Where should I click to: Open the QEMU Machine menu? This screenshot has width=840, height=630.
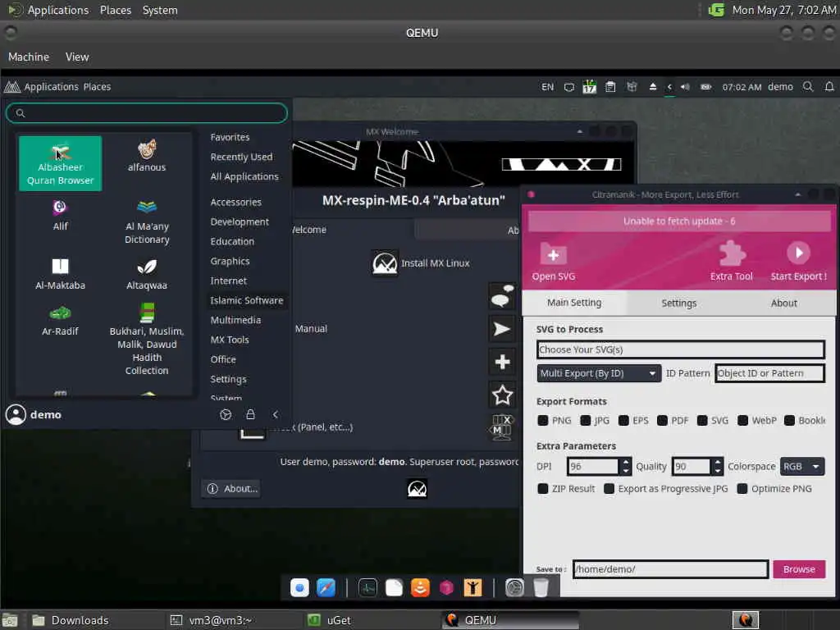point(29,57)
